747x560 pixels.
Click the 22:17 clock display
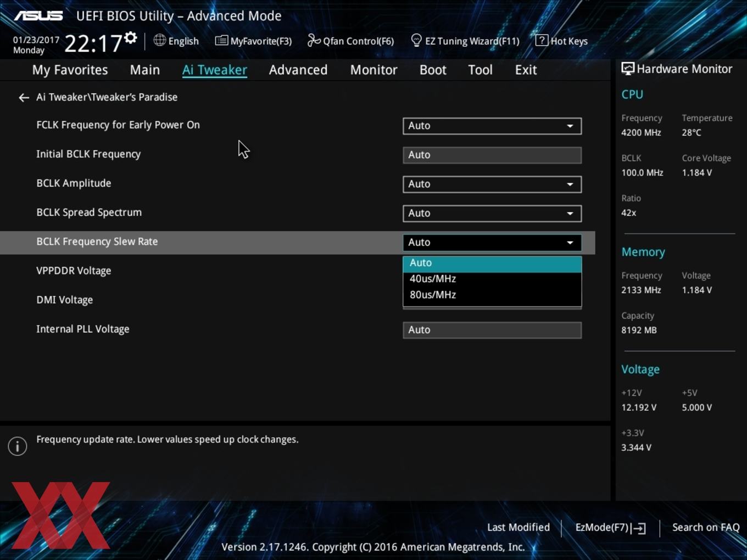[93, 43]
